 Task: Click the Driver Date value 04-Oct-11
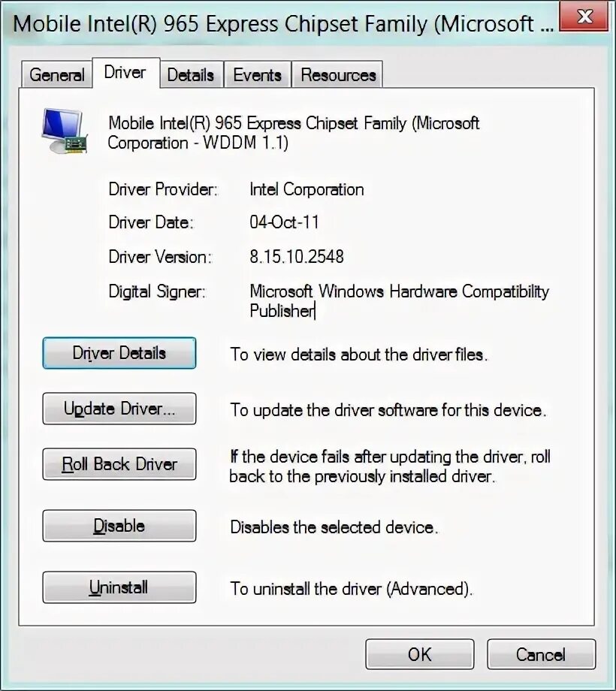point(284,222)
